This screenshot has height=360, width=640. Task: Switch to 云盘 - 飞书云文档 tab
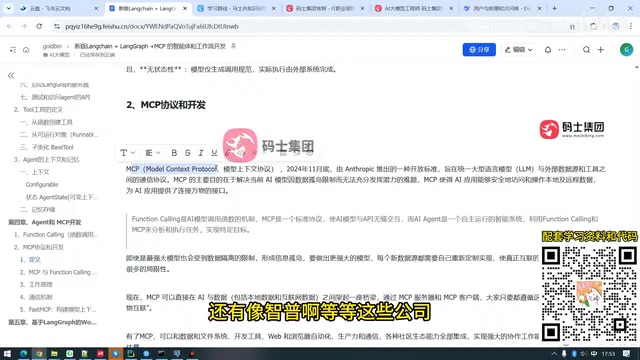(x=60, y=8)
